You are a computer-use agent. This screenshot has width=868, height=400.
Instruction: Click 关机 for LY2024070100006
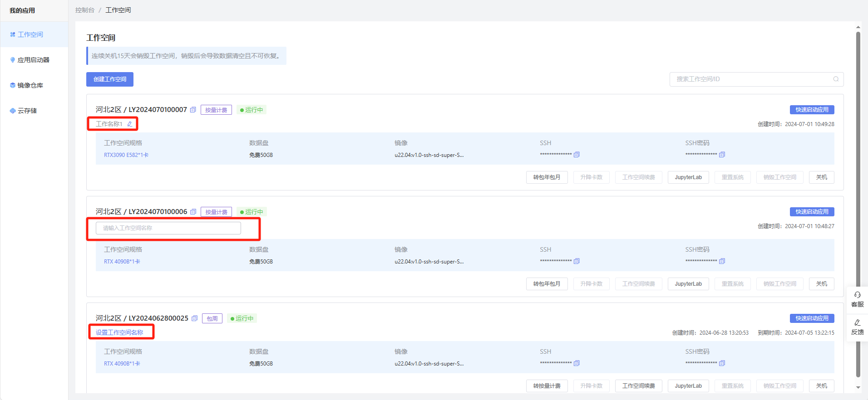point(822,284)
